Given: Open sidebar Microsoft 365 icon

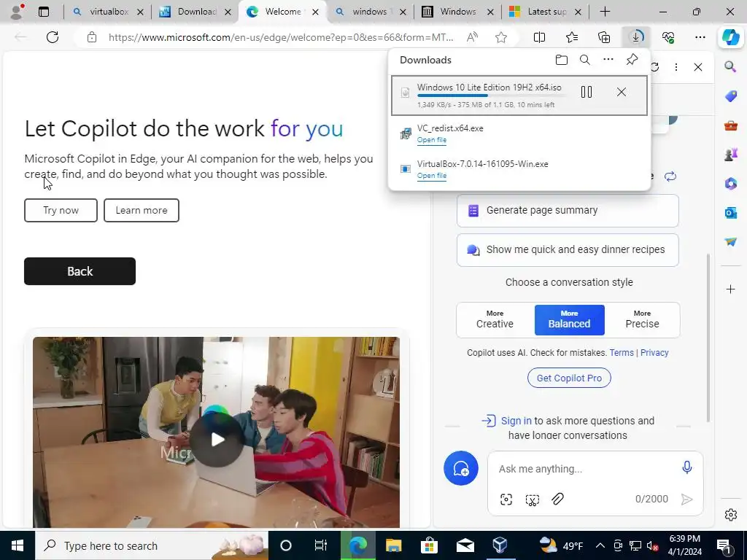Looking at the screenshot, I should tap(730, 183).
